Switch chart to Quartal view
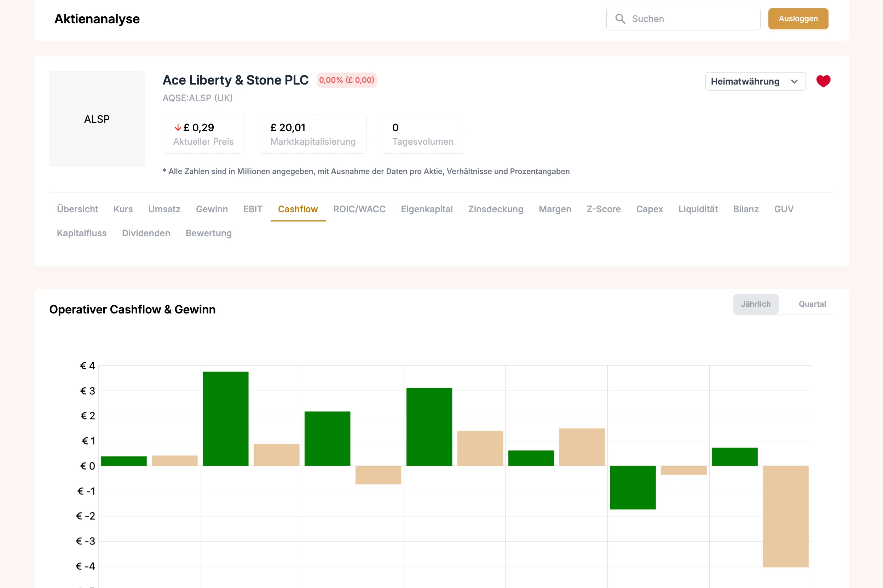The height and width of the screenshot is (588, 883). [x=812, y=304]
